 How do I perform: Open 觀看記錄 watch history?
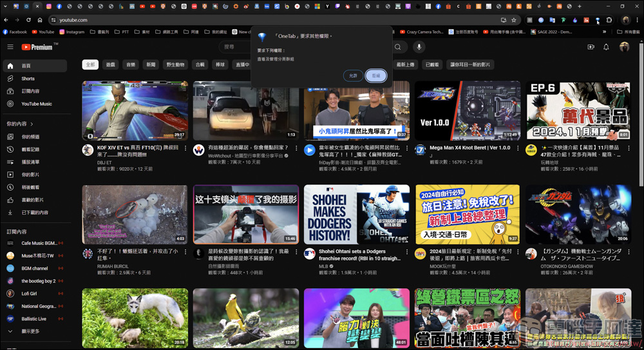coord(35,150)
